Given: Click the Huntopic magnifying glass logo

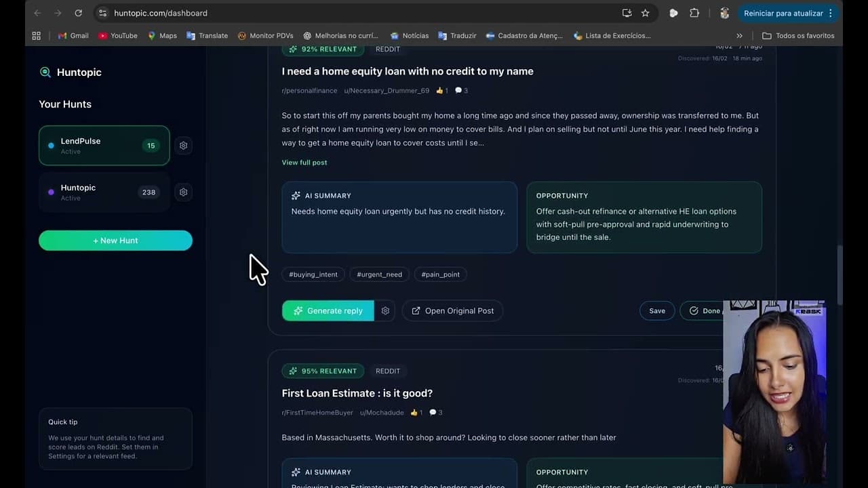Looking at the screenshot, I should click(45, 72).
